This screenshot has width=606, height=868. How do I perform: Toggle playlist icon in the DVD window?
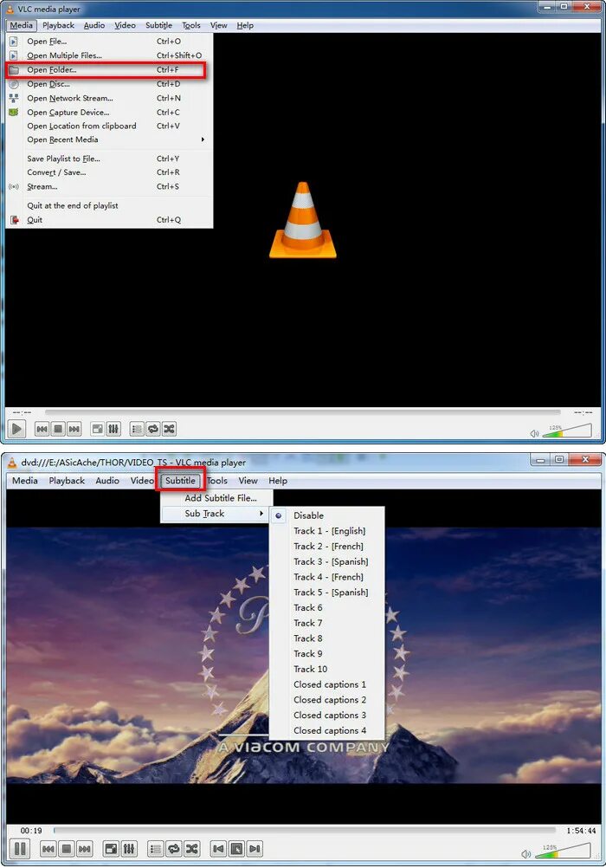(156, 849)
